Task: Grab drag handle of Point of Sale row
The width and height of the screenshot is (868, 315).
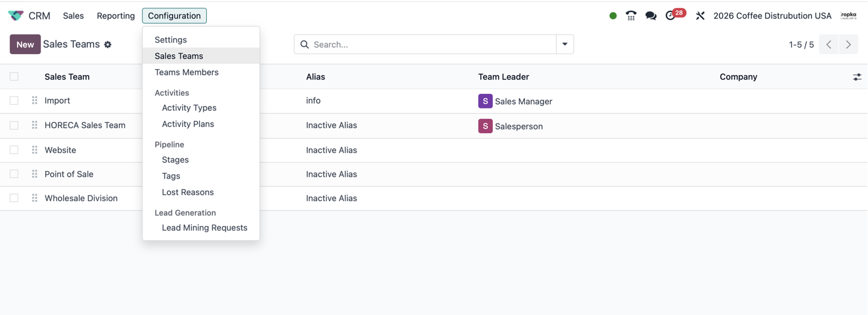Action: 34,174
